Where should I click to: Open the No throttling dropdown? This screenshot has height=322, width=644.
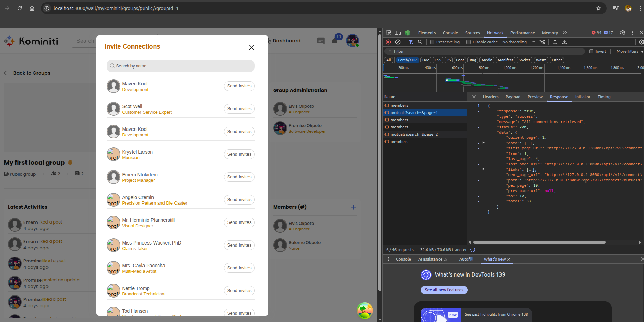pos(518,42)
